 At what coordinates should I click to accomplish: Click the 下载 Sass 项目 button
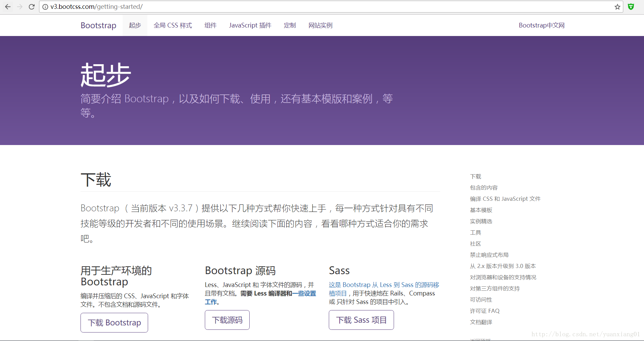(361, 320)
